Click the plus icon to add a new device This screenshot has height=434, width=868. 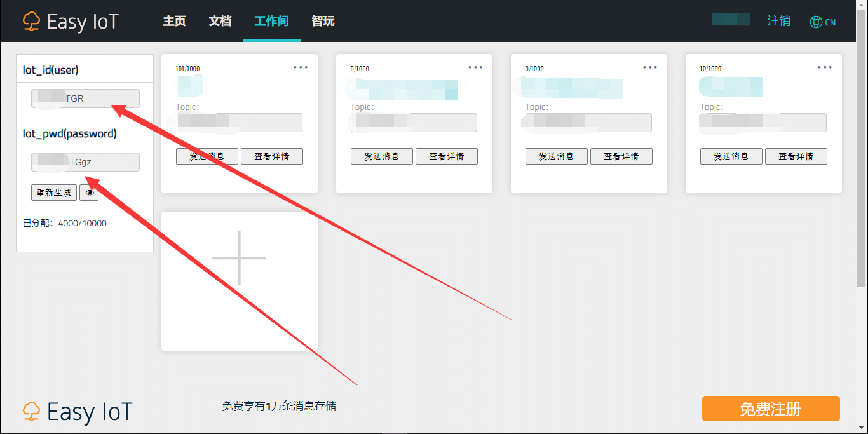click(239, 258)
